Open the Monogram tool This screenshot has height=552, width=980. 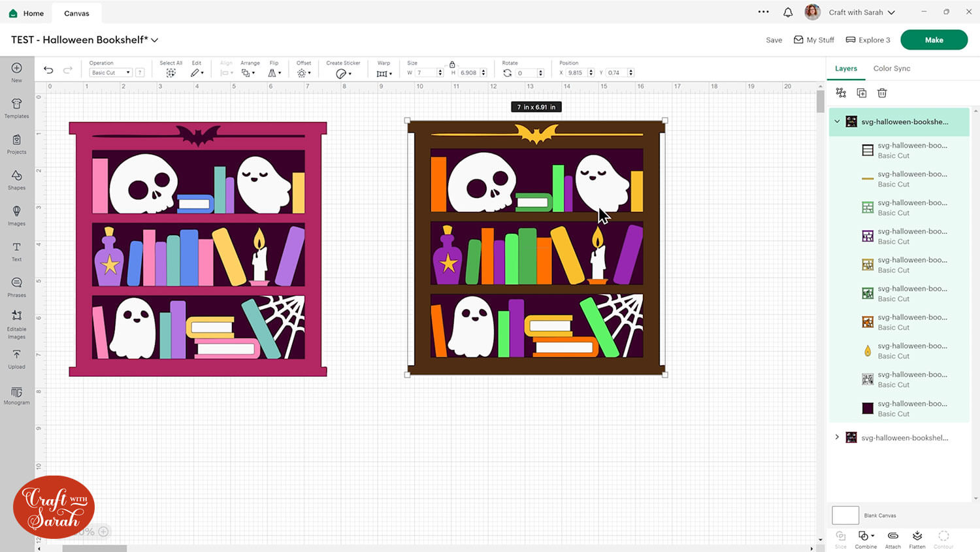pyautogui.click(x=16, y=395)
